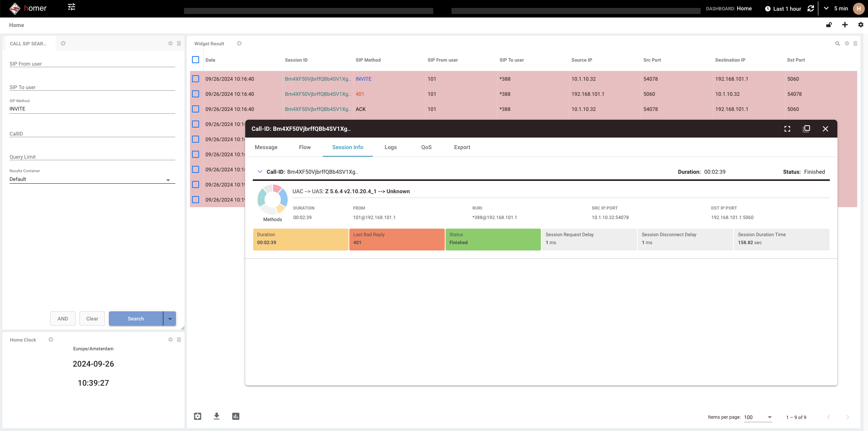Check the checkbox of the INVITE row
Screen dimensions: 868x431
point(196,79)
